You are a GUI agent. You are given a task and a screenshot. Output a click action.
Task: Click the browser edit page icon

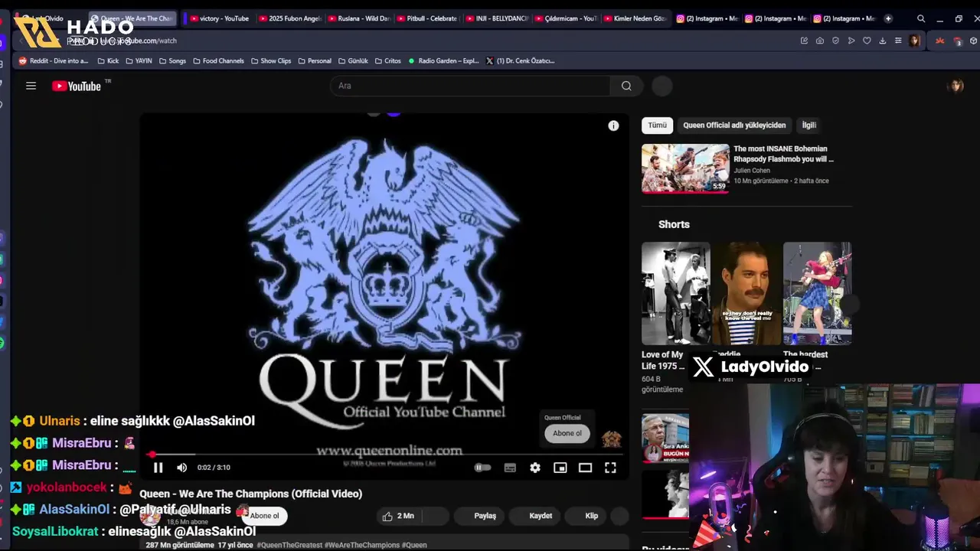pyautogui.click(x=804, y=41)
